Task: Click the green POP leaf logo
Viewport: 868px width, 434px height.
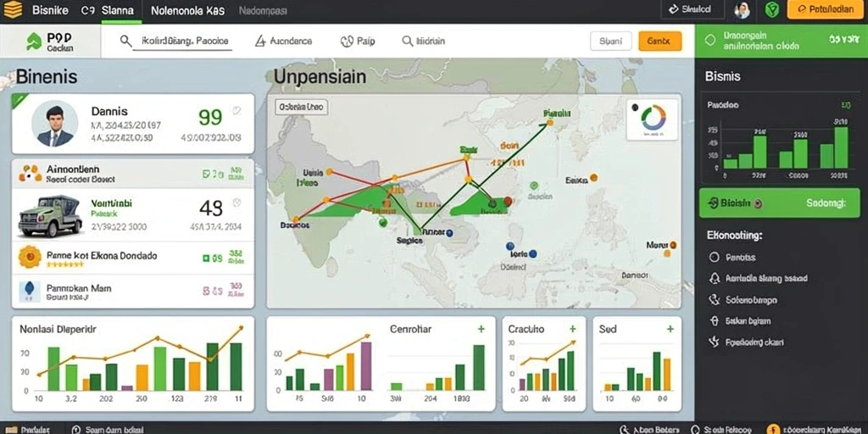Action: pos(34,42)
